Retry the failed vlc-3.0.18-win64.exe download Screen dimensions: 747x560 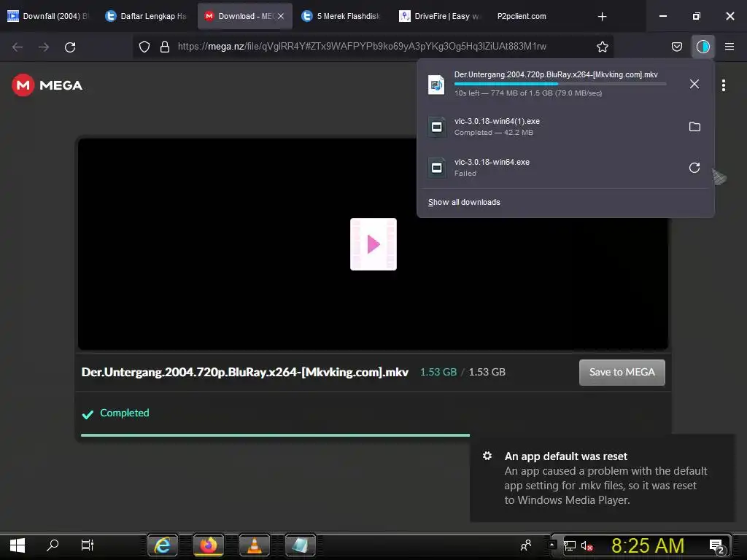click(694, 168)
